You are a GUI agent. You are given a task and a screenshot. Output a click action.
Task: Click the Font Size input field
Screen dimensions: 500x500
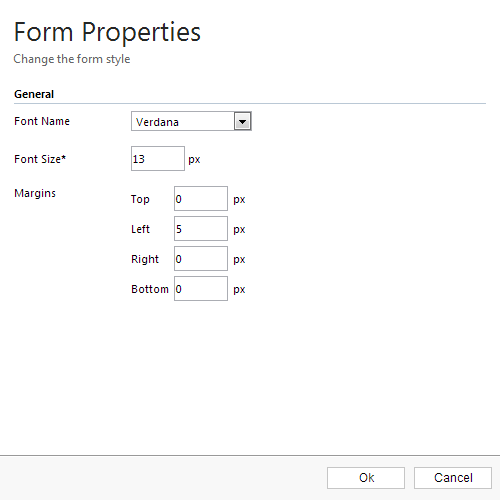(x=158, y=158)
